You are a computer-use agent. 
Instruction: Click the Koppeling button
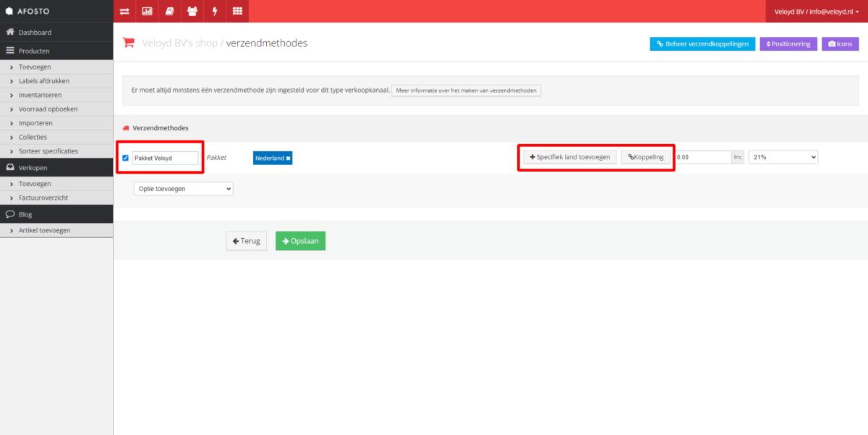[x=645, y=157]
